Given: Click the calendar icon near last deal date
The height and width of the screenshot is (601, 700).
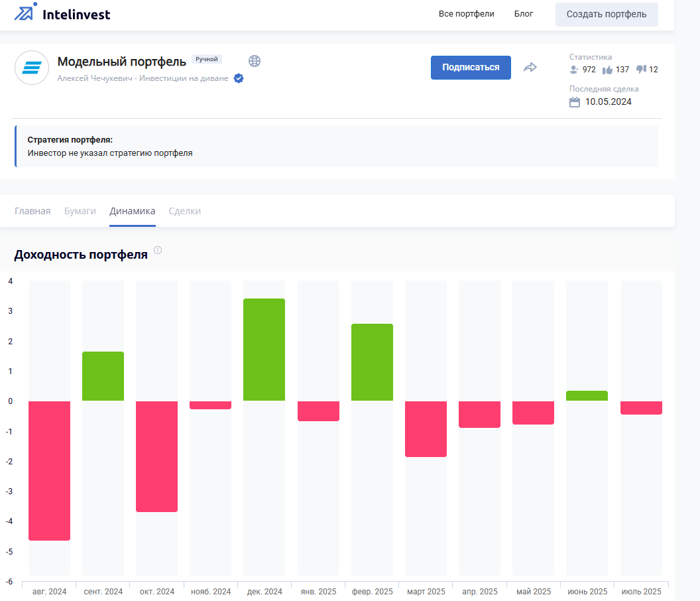Looking at the screenshot, I should click(575, 102).
